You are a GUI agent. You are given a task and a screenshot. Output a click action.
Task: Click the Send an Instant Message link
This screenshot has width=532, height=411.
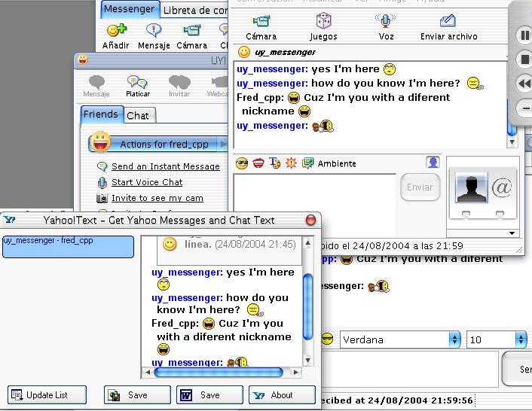(165, 166)
